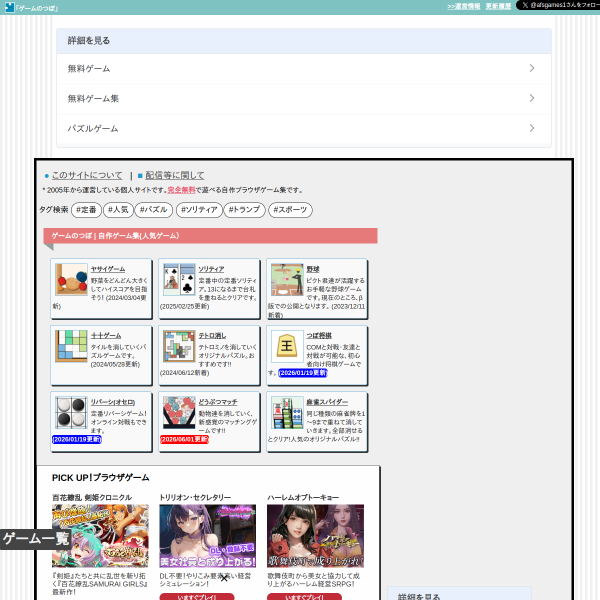The image size is (600, 600).
Task: Click the ゲームのつぼ 自作ゲーム集 banner heading
Action: (x=210, y=236)
